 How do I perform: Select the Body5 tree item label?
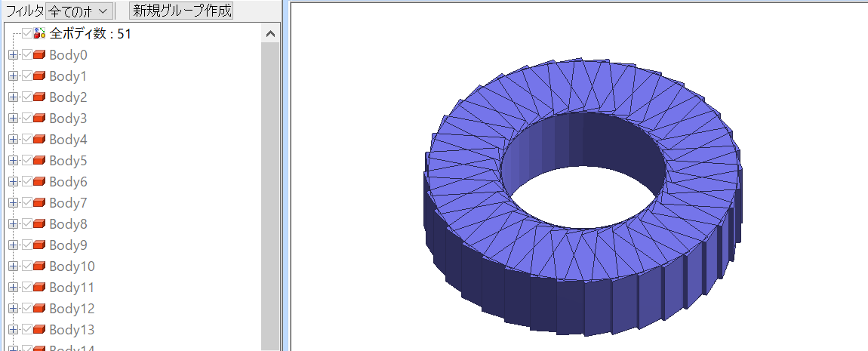point(68,161)
